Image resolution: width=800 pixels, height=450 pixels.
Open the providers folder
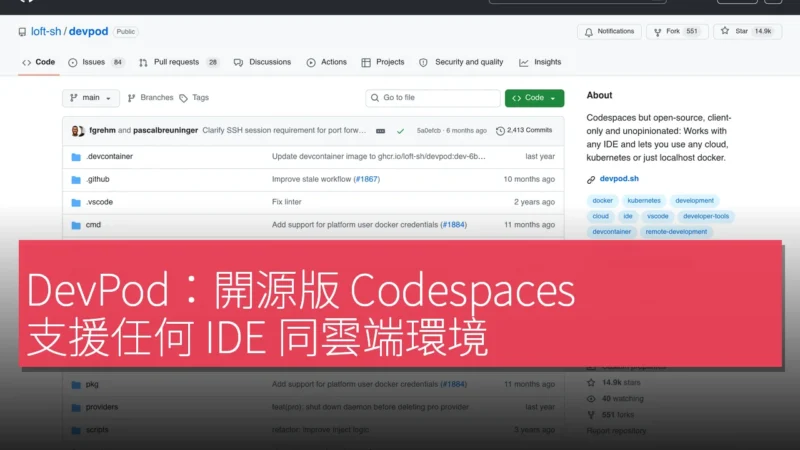coord(102,407)
